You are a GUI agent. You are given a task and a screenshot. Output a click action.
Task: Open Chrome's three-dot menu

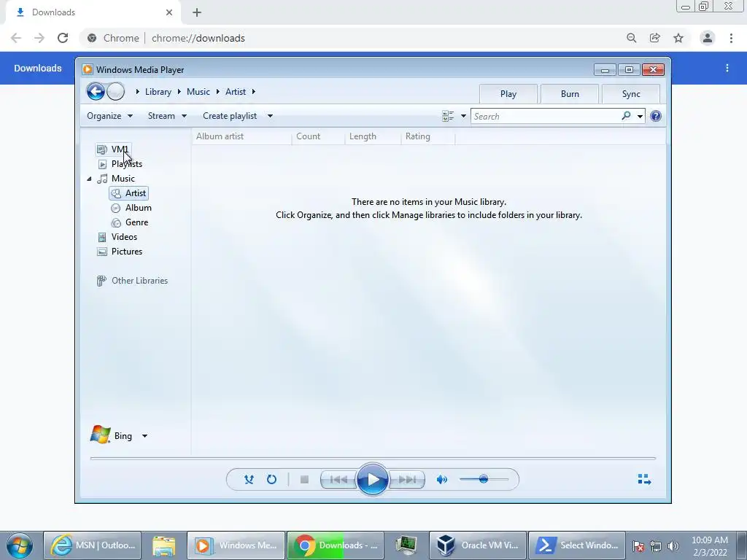(731, 38)
